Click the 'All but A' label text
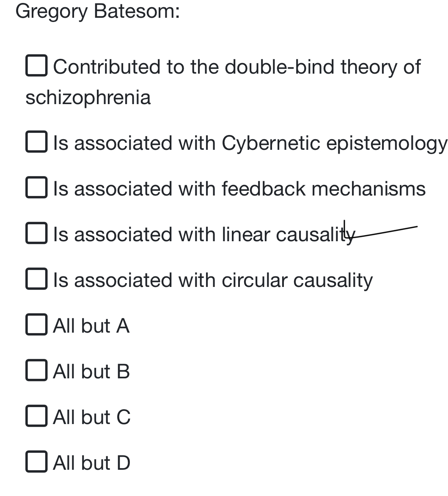 91,326
